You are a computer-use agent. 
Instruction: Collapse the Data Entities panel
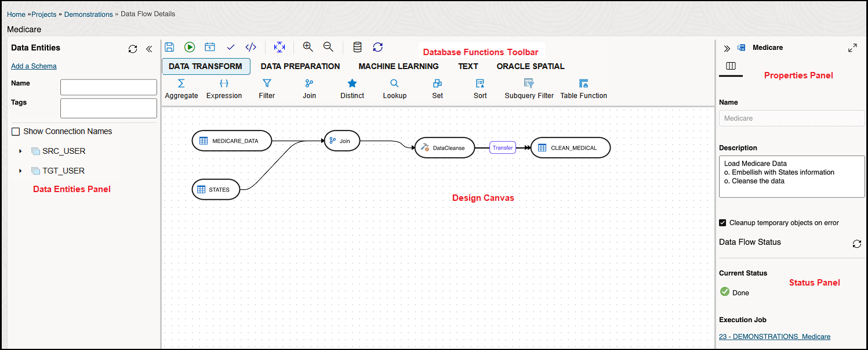pos(148,49)
